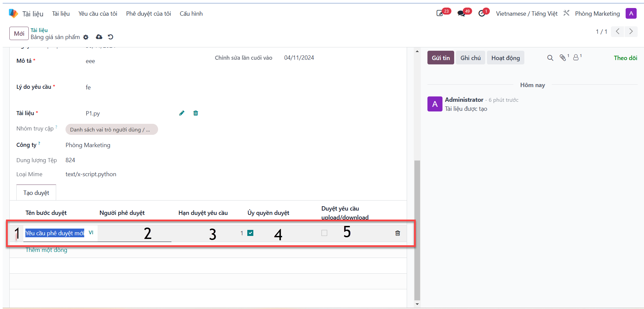Click the Mới button
The height and width of the screenshot is (309, 644).
coord(19,33)
